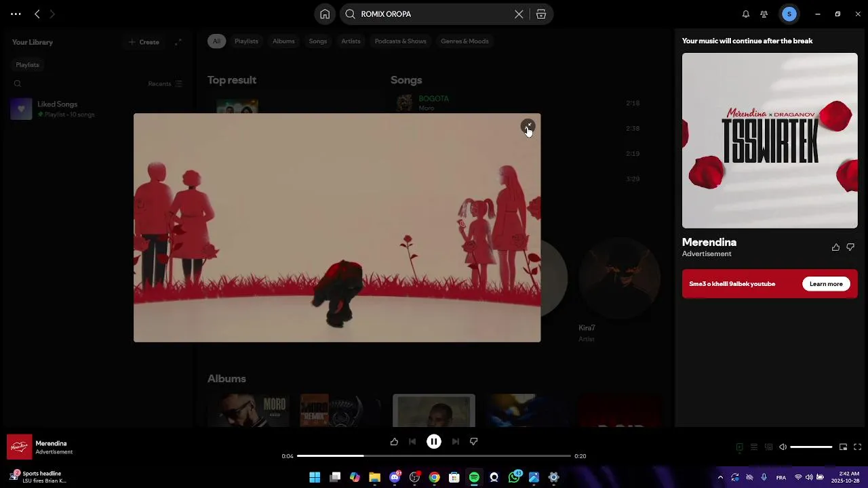Image resolution: width=868 pixels, height=488 pixels.
Task: Thumbs down the ad in player controls
Action: 474,442
